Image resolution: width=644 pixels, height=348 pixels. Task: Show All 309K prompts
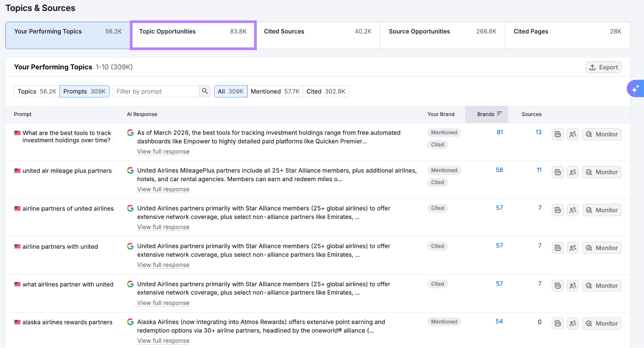pos(231,91)
